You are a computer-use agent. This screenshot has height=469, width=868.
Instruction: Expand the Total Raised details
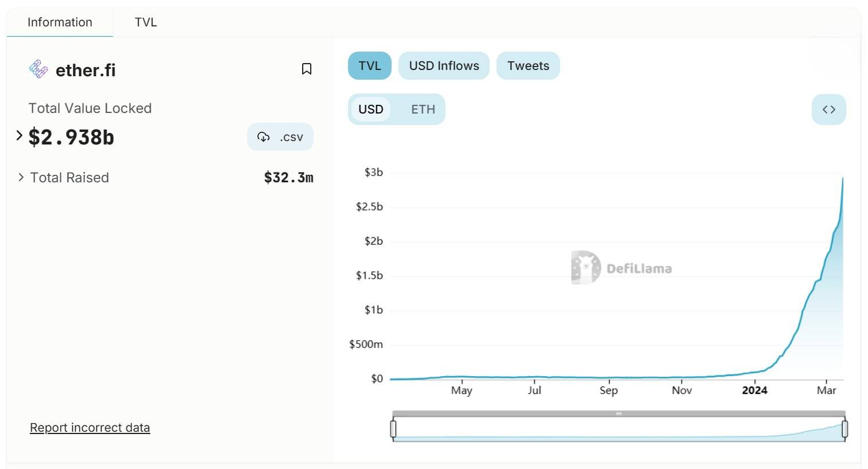coord(21,177)
